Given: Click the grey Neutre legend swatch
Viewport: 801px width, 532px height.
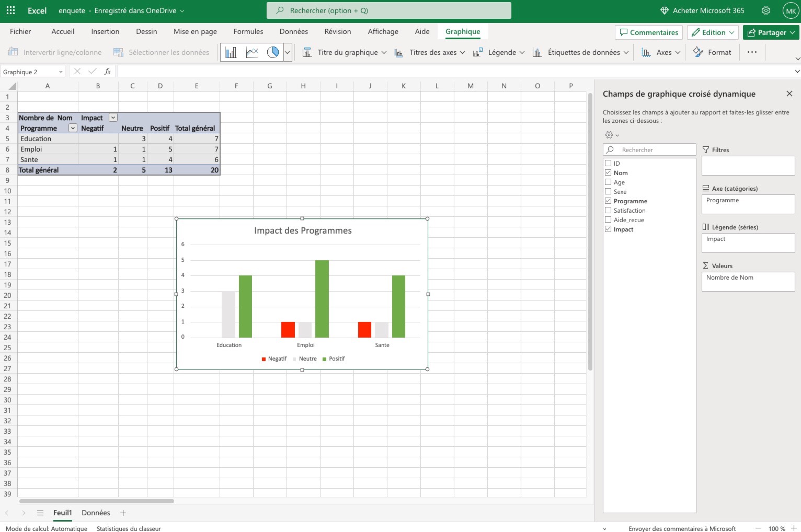Looking at the screenshot, I should tap(294, 359).
